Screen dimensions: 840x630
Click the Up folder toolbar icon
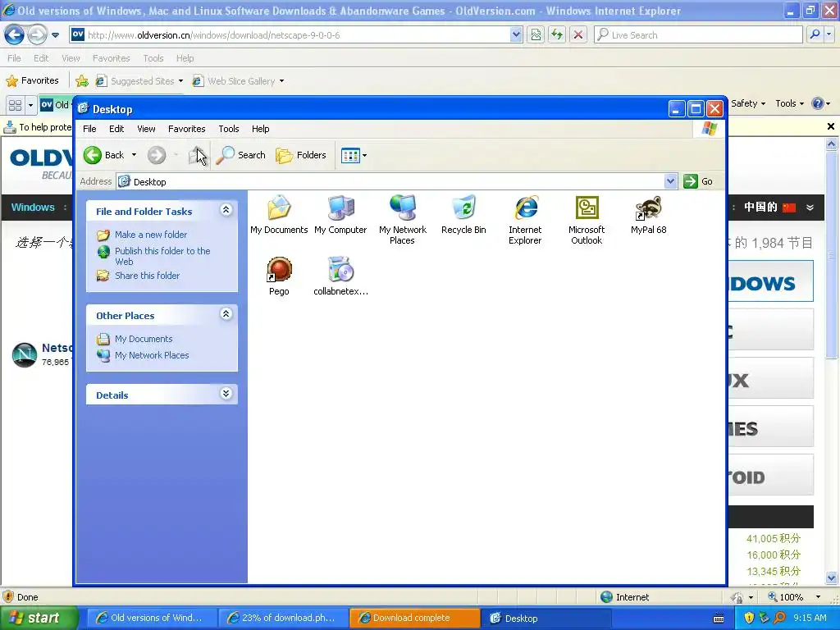click(x=197, y=155)
